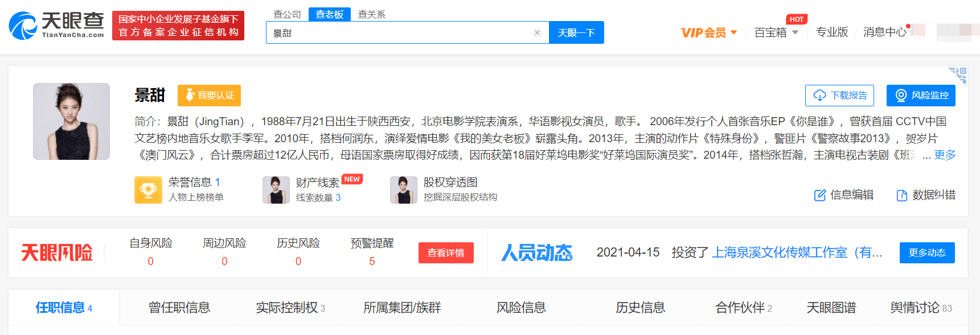
Task: Switch to the 历史信息 tab
Action: tap(640, 308)
